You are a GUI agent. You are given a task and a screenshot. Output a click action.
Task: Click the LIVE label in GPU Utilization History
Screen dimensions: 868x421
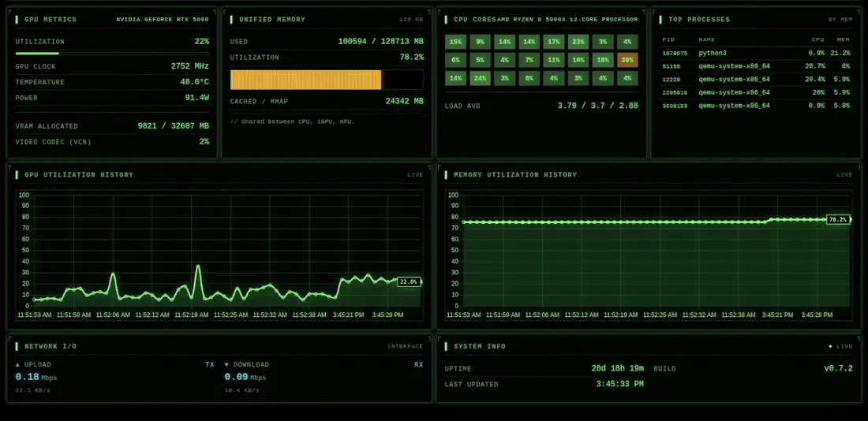point(415,175)
